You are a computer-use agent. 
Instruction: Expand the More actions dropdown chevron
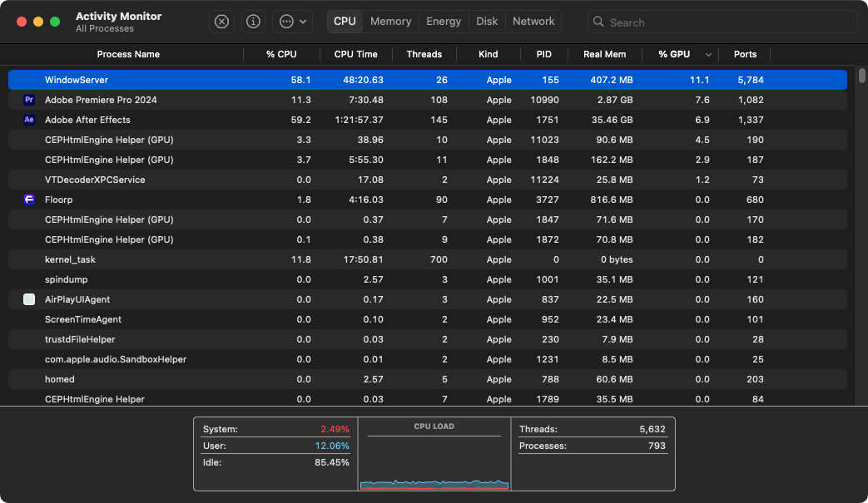click(303, 22)
